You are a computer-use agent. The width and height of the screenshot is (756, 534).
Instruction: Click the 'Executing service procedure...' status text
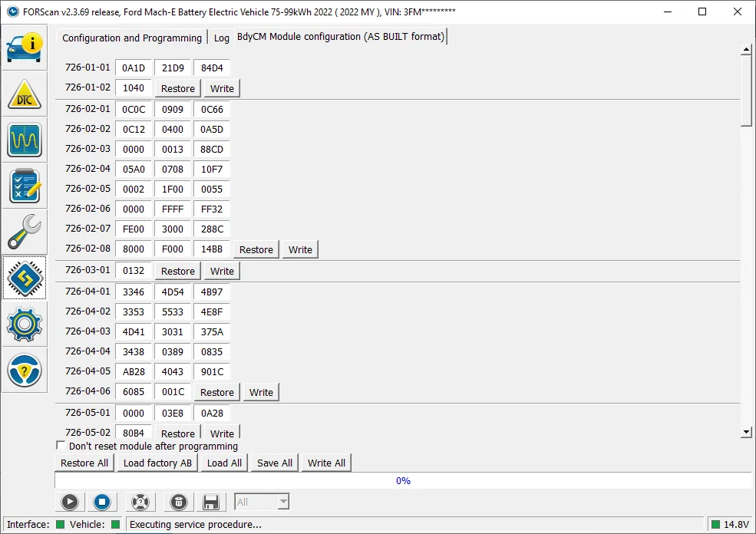(195, 524)
